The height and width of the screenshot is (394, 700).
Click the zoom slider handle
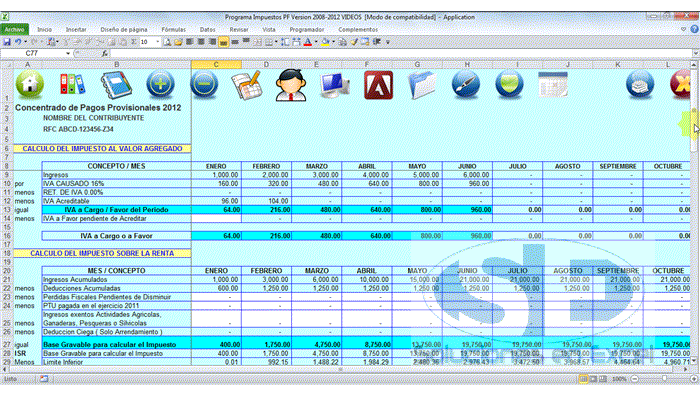[x=664, y=379]
